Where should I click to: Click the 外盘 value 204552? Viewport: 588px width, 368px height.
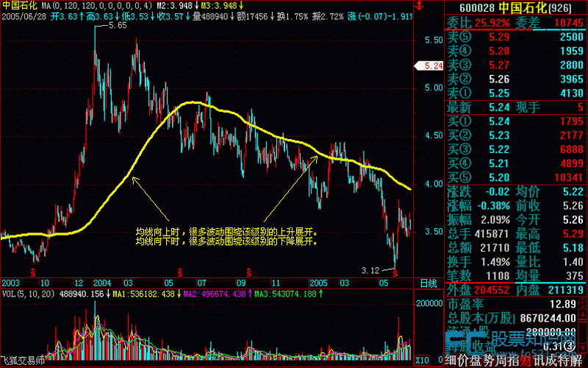click(492, 290)
